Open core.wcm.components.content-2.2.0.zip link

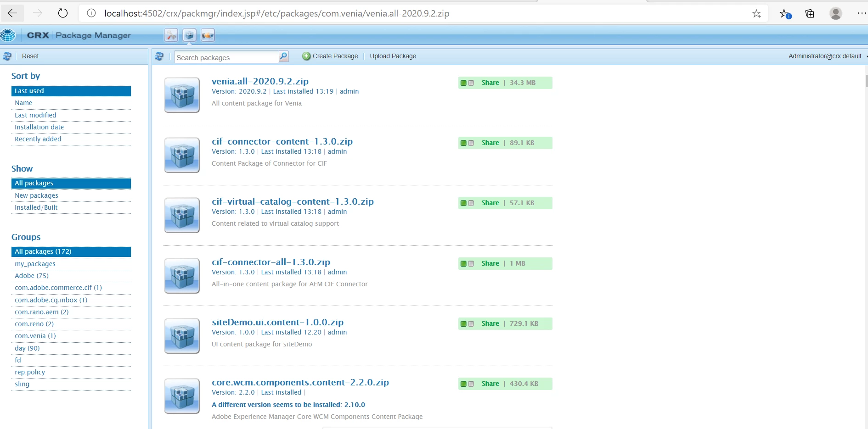coord(300,382)
